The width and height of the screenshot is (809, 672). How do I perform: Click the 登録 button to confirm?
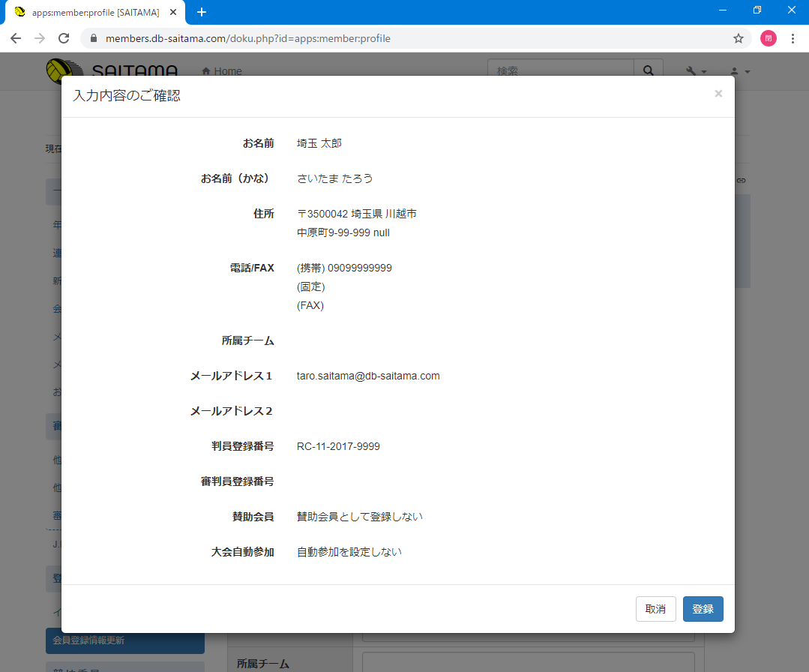[703, 609]
